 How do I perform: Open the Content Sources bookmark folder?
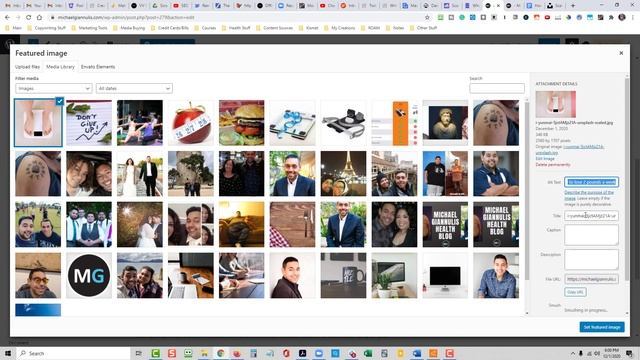274,28
